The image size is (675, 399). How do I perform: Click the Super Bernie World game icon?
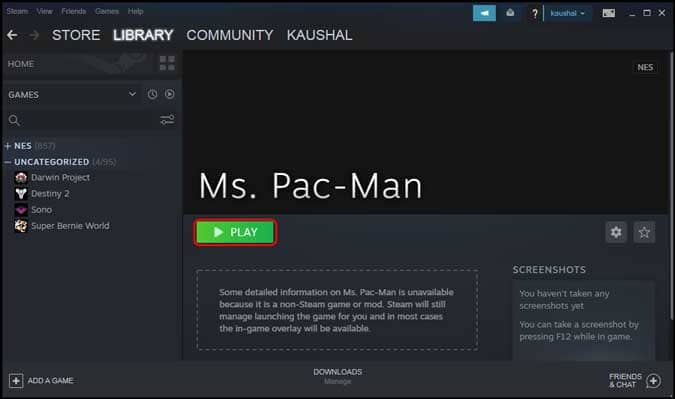tap(21, 226)
